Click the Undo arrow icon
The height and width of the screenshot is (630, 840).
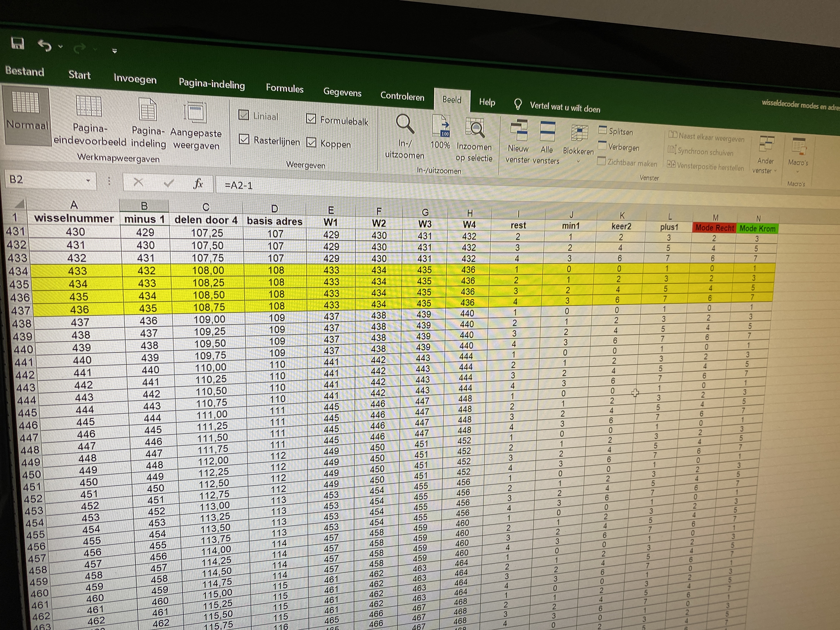click(45, 46)
